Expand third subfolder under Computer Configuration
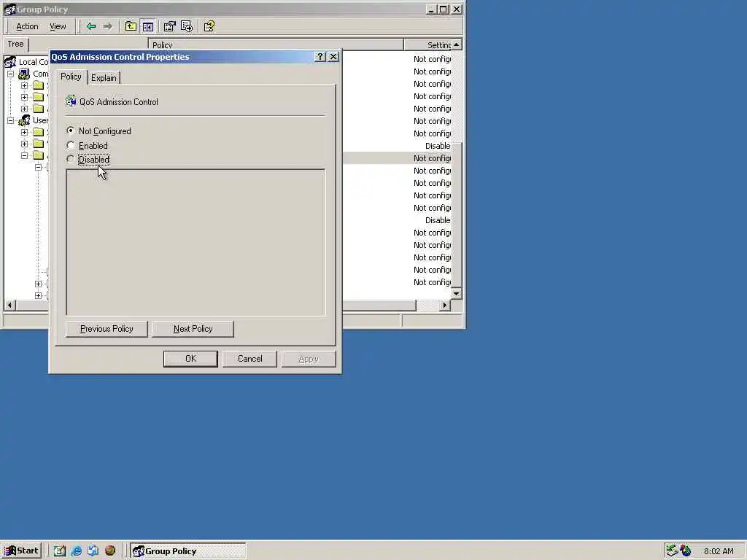This screenshot has height=560, width=747. (x=24, y=109)
